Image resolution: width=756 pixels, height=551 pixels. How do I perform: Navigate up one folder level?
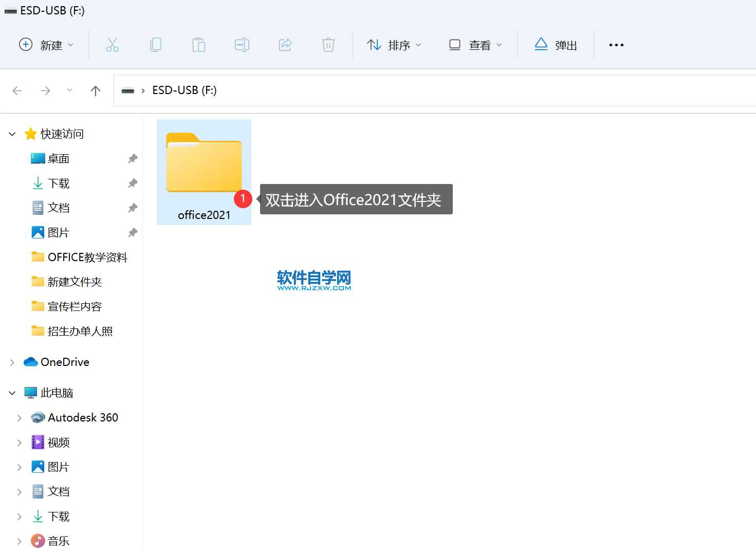[x=96, y=91]
